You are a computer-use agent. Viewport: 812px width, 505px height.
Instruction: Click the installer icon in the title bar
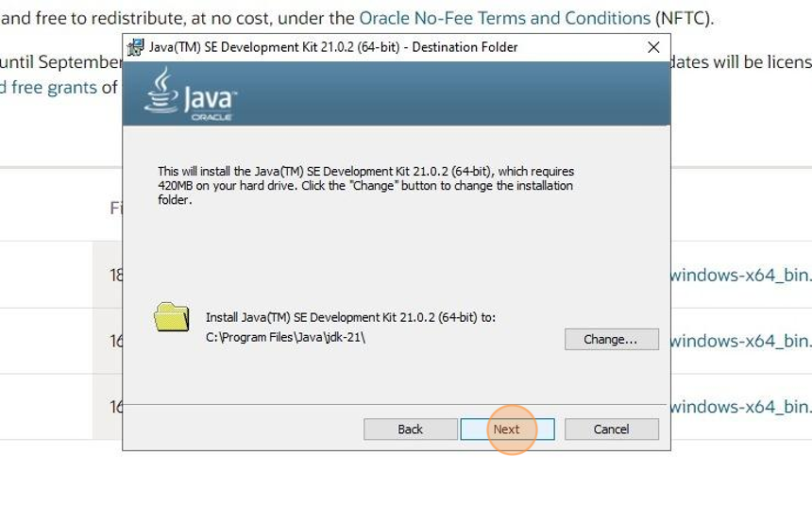click(x=136, y=47)
